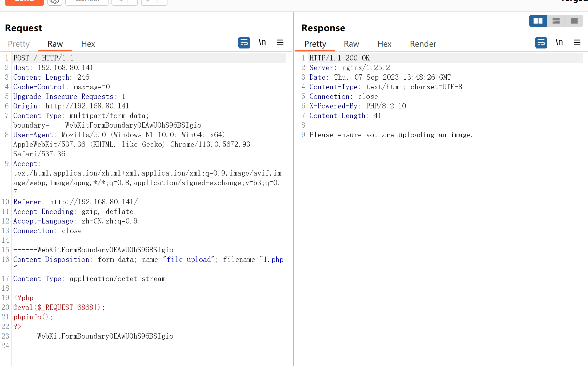
Task: Click the orange Send button
Action: [24, 2]
